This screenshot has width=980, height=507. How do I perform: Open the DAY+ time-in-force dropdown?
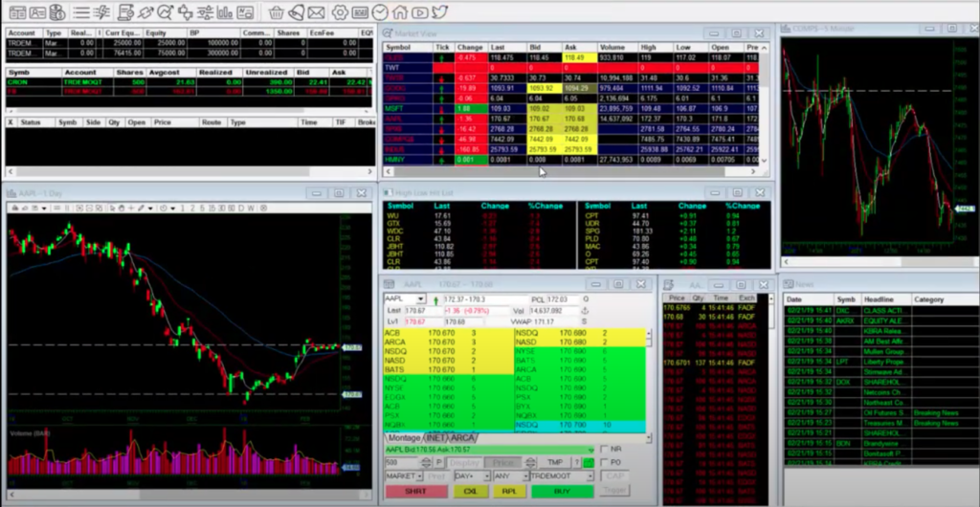(487, 476)
